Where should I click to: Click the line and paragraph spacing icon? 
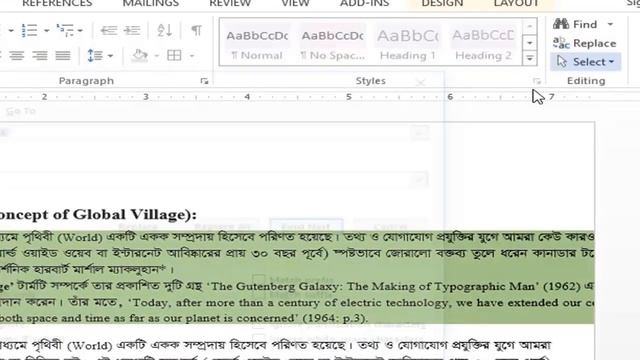point(95,56)
